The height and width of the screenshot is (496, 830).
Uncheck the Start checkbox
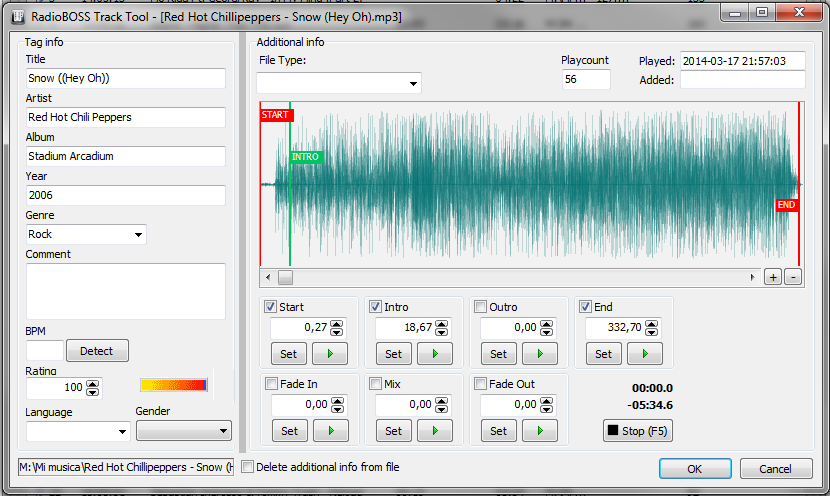click(x=270, y=306)
